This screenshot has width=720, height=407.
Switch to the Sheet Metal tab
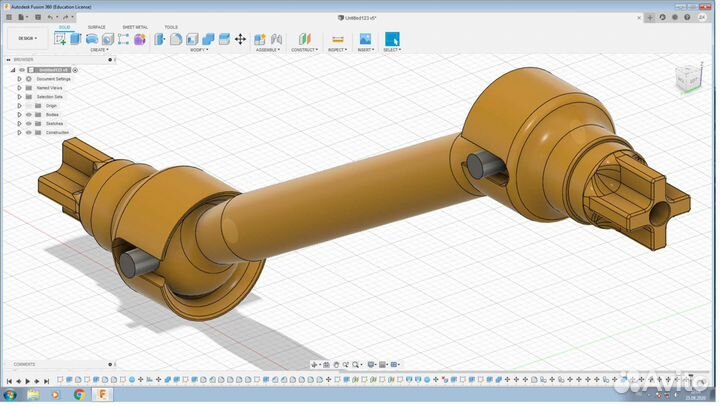coord(135,27)
